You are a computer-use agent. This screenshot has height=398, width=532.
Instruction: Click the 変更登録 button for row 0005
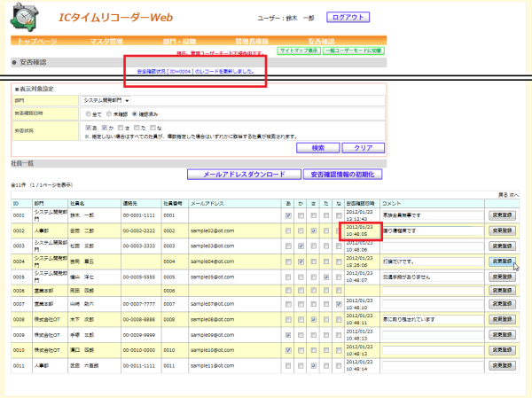pos(502,277)
